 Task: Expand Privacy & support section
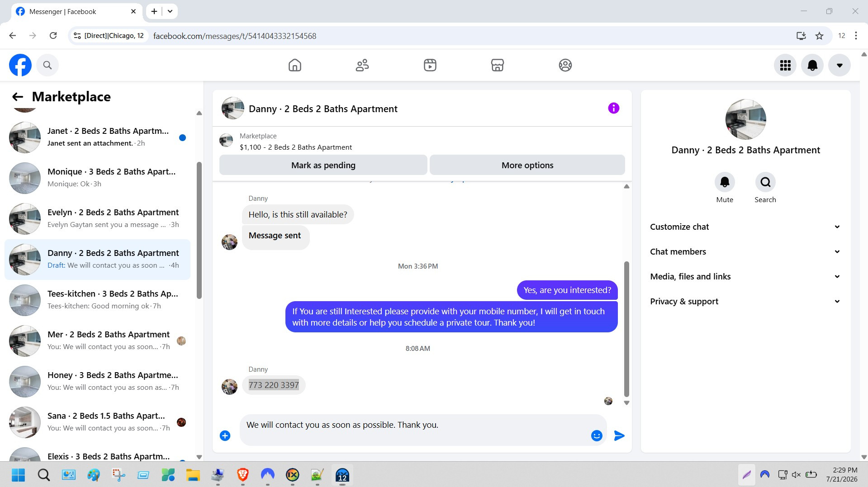745,302
